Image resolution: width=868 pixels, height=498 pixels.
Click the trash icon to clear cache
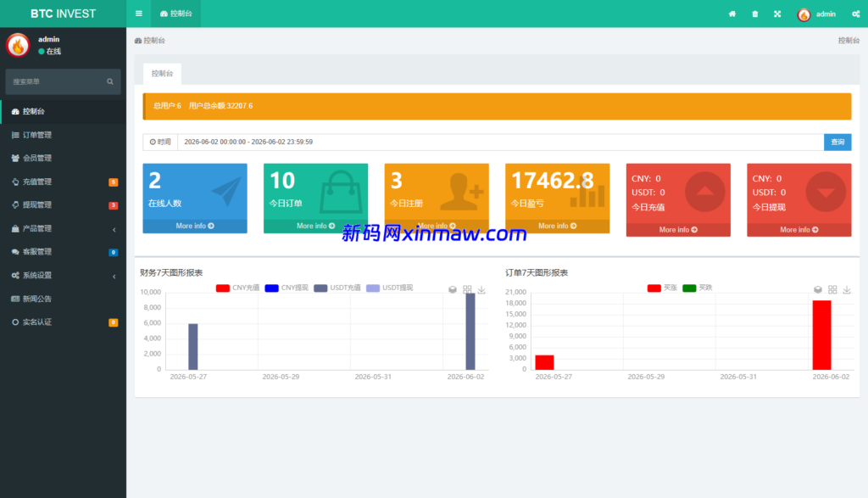755,14
